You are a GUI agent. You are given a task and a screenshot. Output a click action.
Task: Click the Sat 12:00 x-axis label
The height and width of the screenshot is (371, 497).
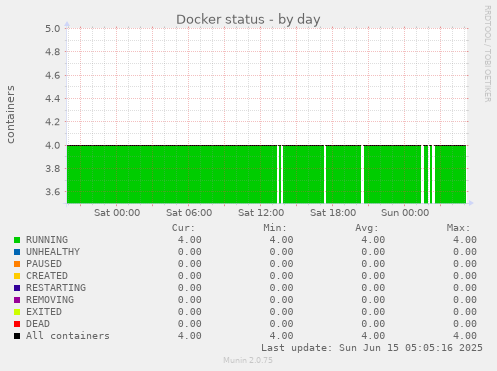pos(261,213)
